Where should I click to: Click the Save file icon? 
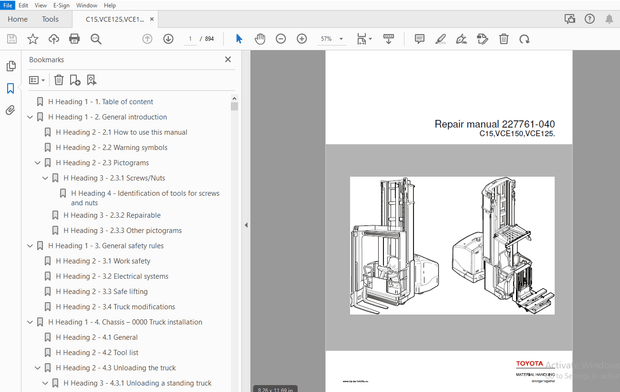(12, 39)
